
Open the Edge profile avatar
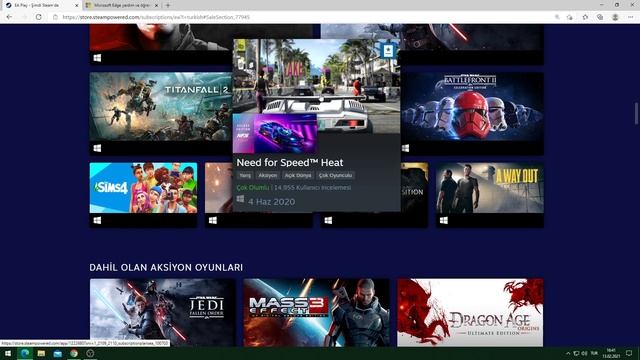615,17
